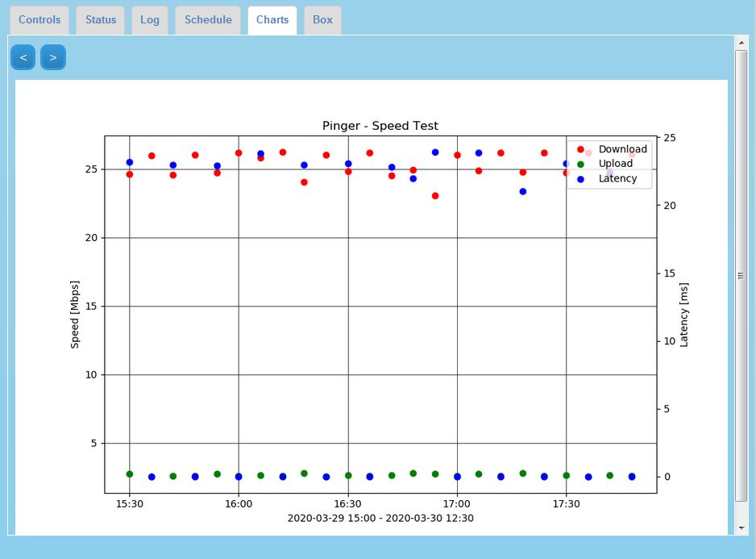Viewport: 756px width, 559px height.
Task: Click the blue Latency legend marker
Action: click(580, 179)
